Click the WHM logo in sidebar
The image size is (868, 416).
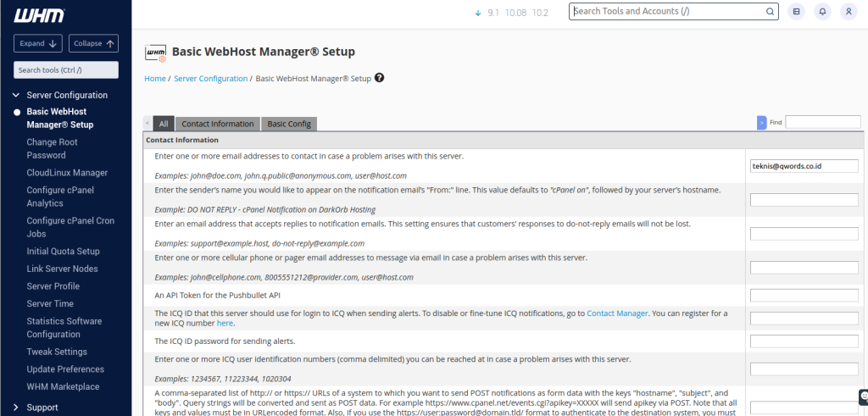pos(39,16)
